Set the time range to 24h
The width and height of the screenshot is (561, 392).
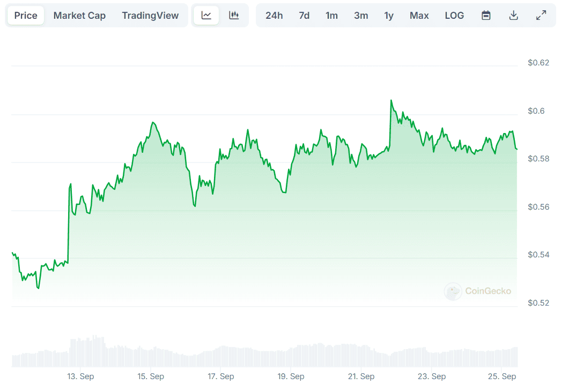pyautogui.click(x=274, y=16)
